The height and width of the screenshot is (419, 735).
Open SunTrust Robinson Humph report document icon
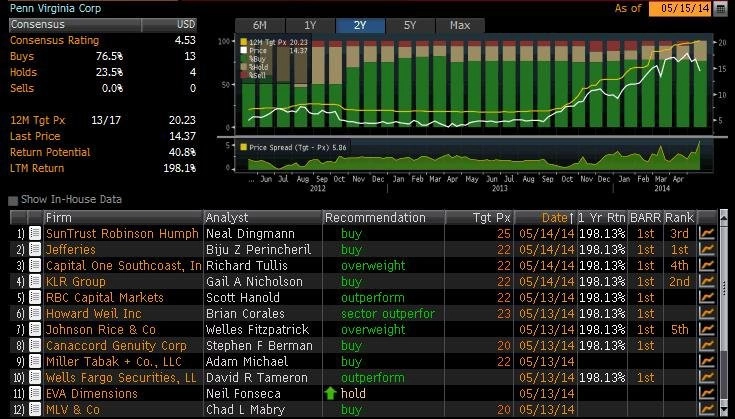point(35,233)
